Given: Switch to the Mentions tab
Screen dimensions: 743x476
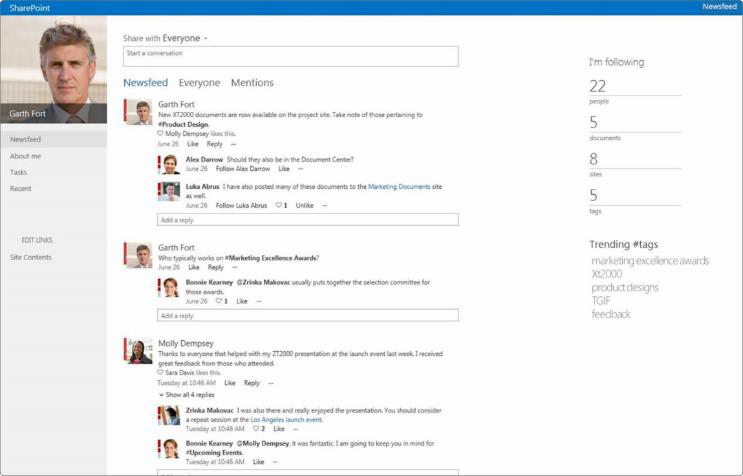Looking at the screenshot, I should click(252, 82).
